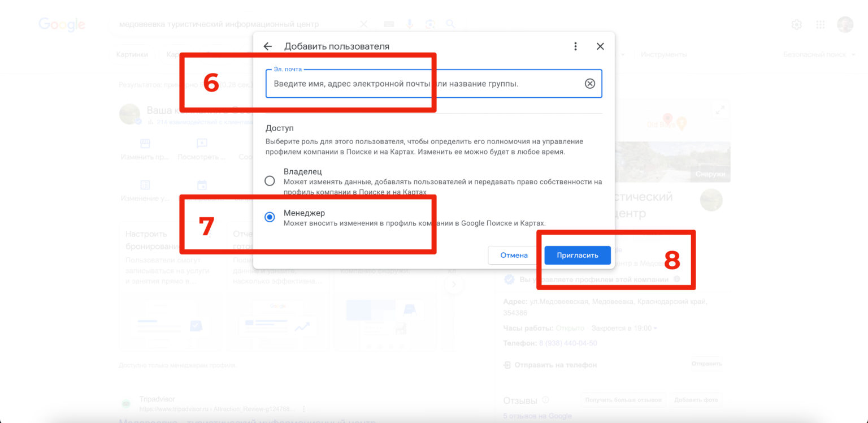Click the search magnifier icon
868x423 pixels.
pyautogui.click(x=450, y=24)
